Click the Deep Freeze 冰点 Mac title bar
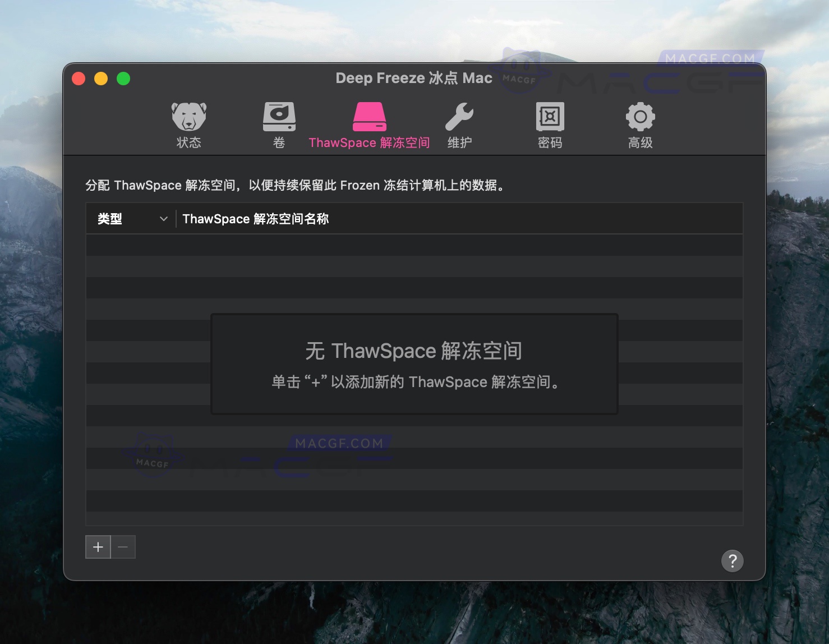Image resolution: width=829 pixels, height=644 pixels. tap(414, 78)
